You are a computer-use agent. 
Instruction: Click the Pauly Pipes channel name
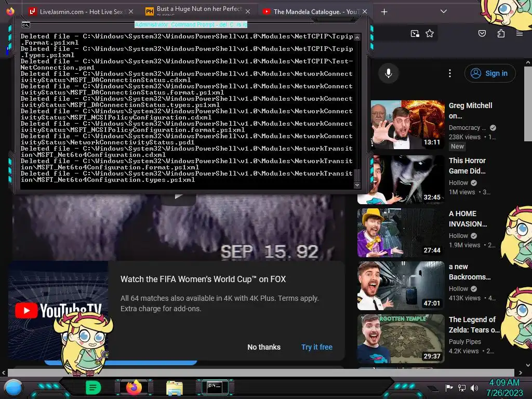coord(465,342)
